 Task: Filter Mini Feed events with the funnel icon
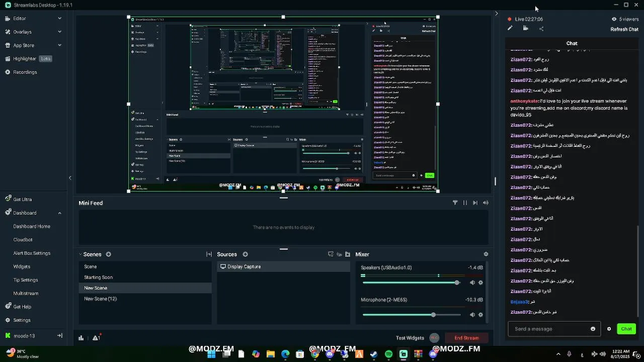click(x=455, y=203)
